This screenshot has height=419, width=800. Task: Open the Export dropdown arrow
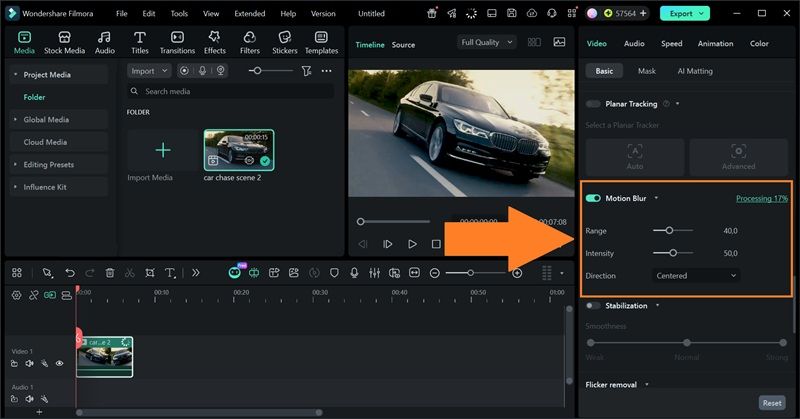pyautogui.click(x=702, y=14)
